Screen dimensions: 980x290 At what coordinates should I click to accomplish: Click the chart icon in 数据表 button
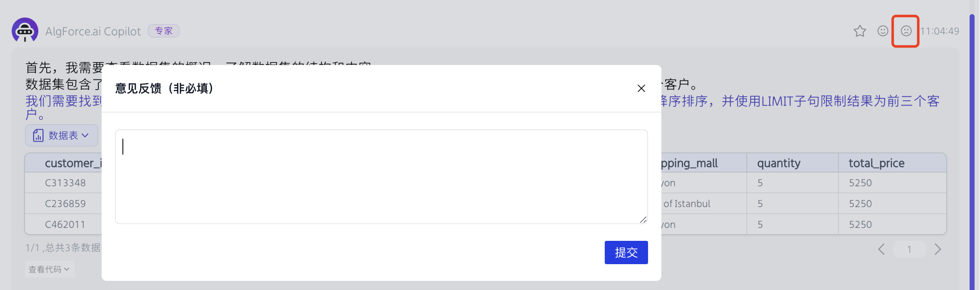click(38, 135)
